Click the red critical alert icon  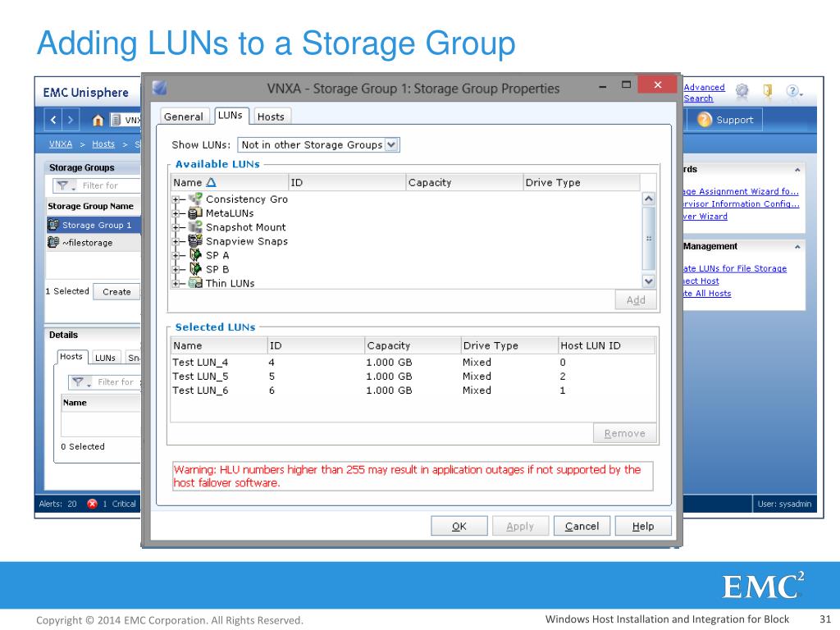point(92,504)
